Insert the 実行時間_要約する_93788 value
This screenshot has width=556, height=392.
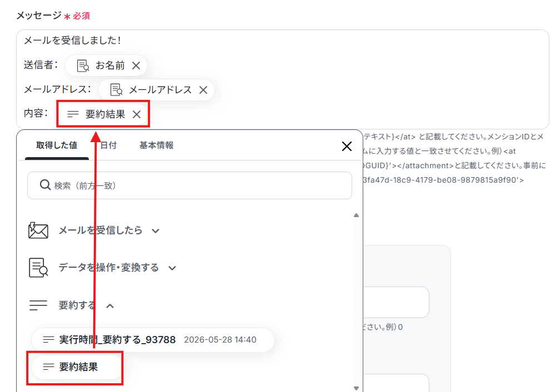point(153,340)
